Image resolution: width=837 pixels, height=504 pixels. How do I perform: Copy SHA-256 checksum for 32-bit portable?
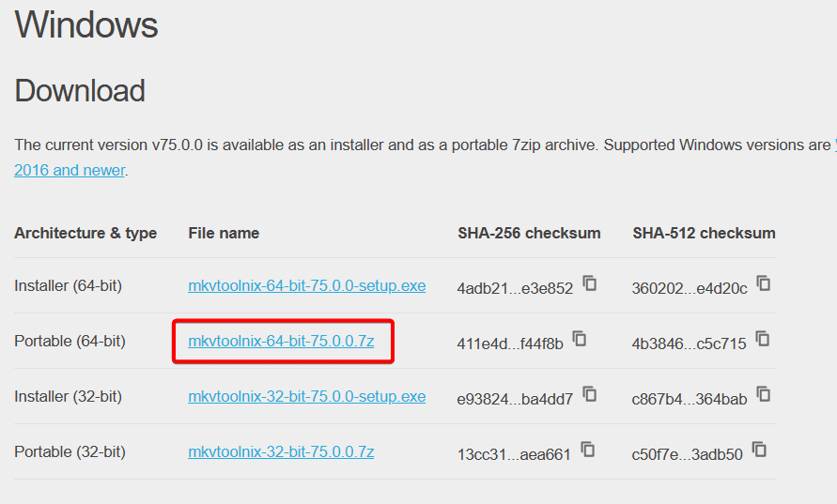point(588,450)
